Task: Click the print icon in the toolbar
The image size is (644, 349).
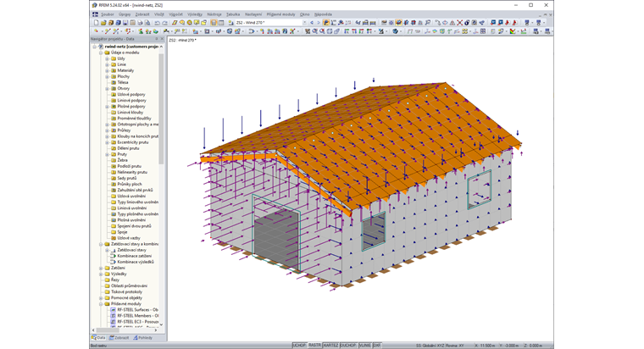Action: (141, 23)
